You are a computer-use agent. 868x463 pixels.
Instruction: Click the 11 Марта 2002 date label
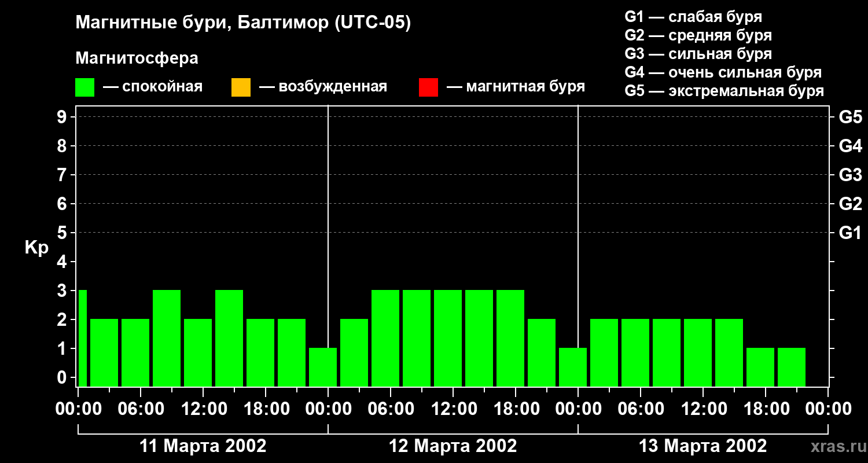203,446
